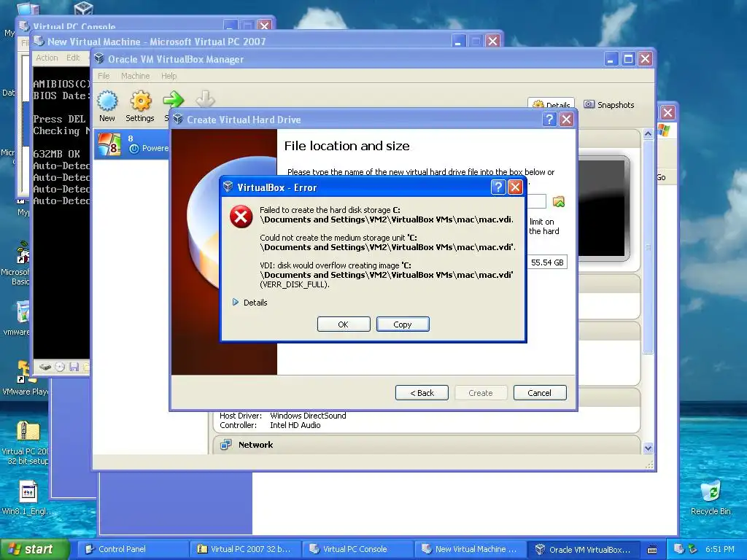Viewport: 747px width, 560px height.
Task: Click the VirtualBox cube icon in Manager title bar
Action: (99, 58)
